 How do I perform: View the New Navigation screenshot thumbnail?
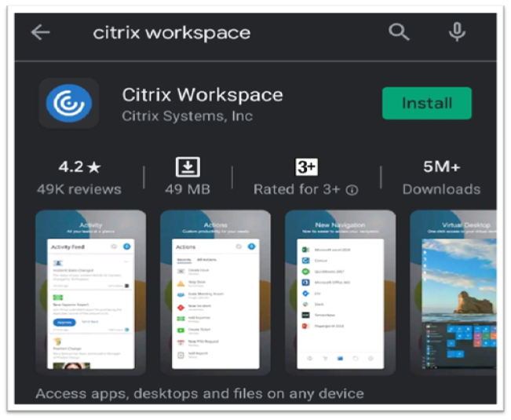pyautogui.click(x=340, y=293)
